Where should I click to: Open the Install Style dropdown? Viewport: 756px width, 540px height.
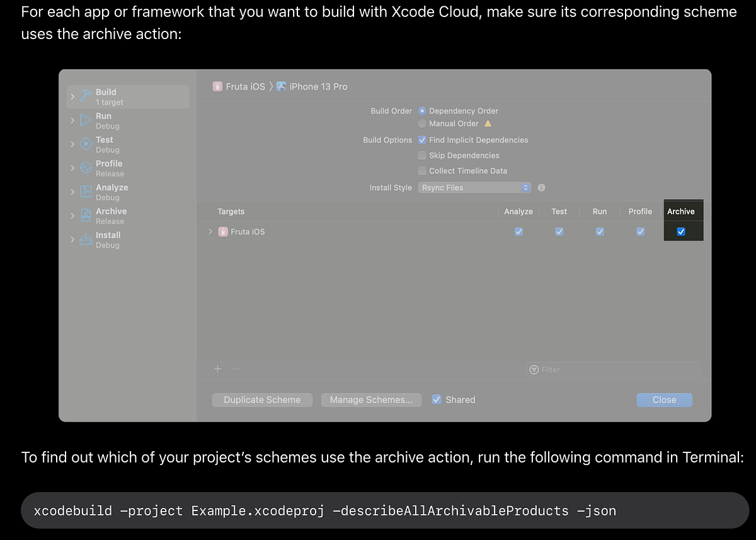tap(474, 187)
